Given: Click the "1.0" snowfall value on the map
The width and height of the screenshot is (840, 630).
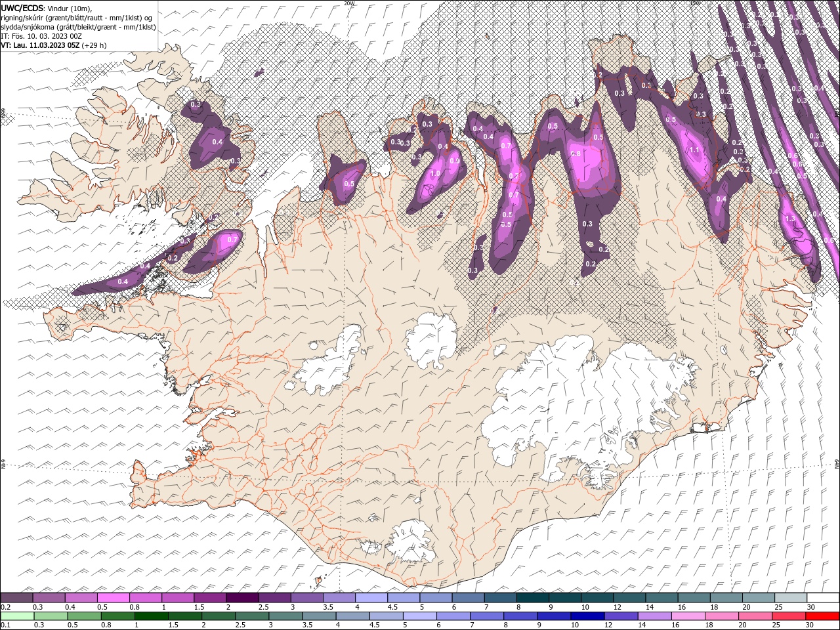Looking at the screenshot, I should 435,173.
